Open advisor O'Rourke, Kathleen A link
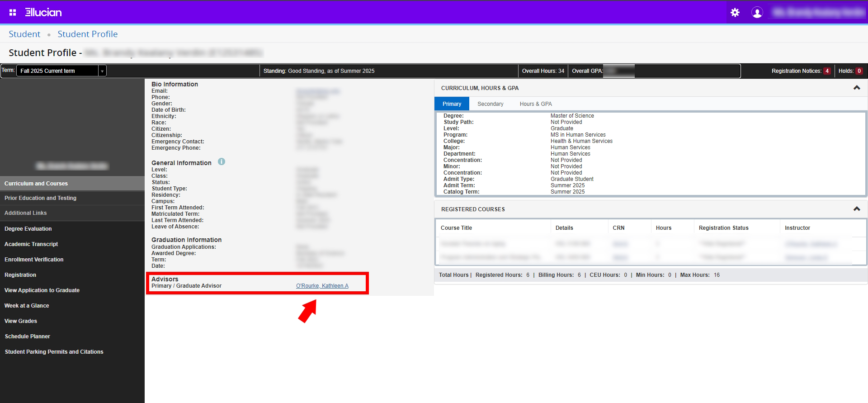The width and height of the screenshot is (868, 403). click(x=322, y=286)
